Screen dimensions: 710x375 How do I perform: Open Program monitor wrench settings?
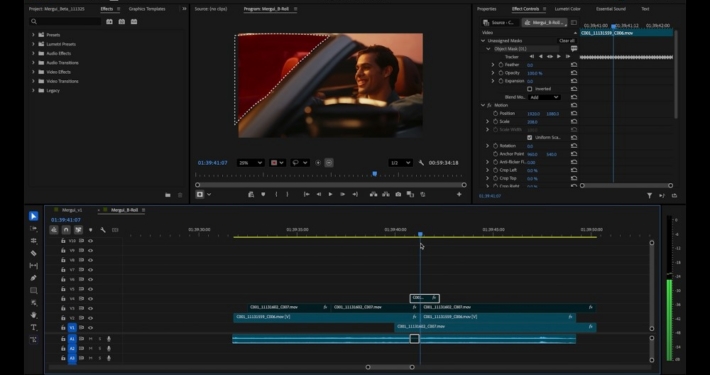421,163
